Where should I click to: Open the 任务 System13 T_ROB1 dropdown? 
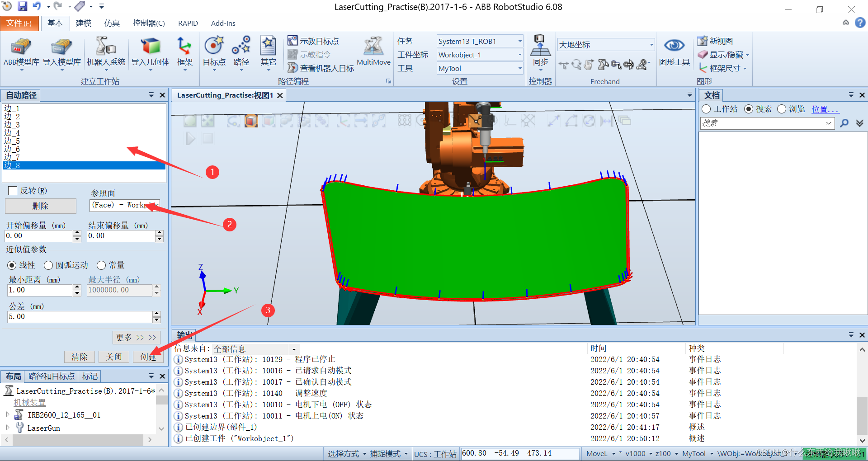[x=519, y=41]
